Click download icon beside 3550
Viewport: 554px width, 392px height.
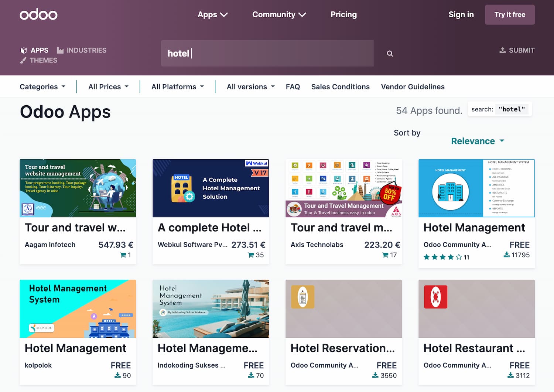[x=375, y=375]
